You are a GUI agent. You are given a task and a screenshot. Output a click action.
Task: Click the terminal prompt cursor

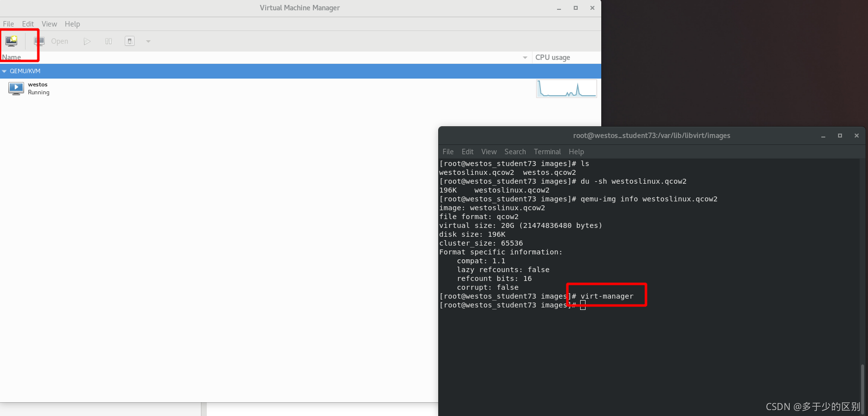(x=583, y=305)
